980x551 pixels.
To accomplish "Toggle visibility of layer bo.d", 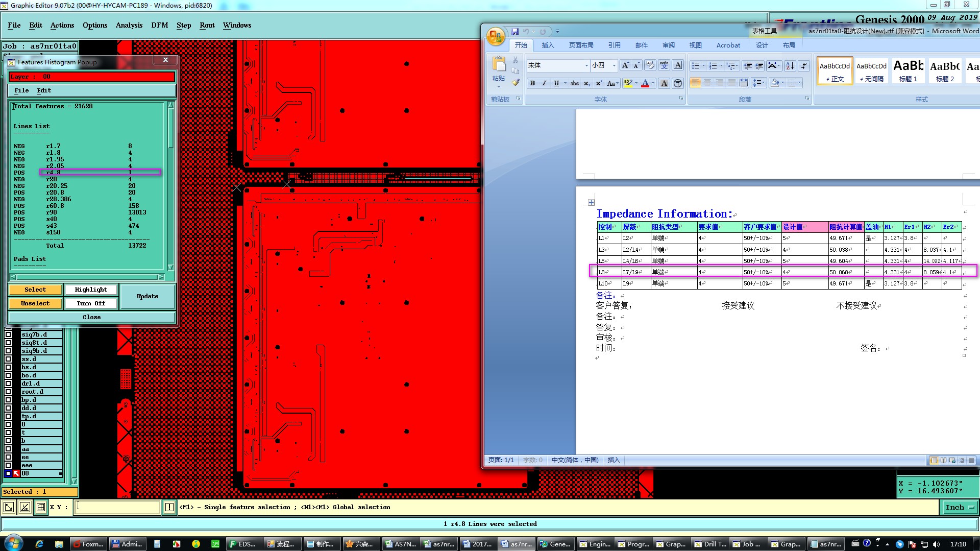I will click(x=8, y=375).
